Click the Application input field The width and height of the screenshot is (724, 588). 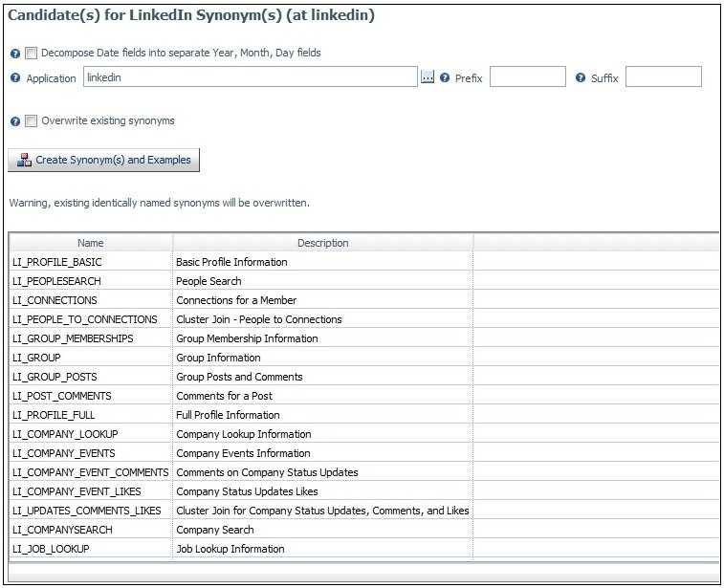pos(251,76)
